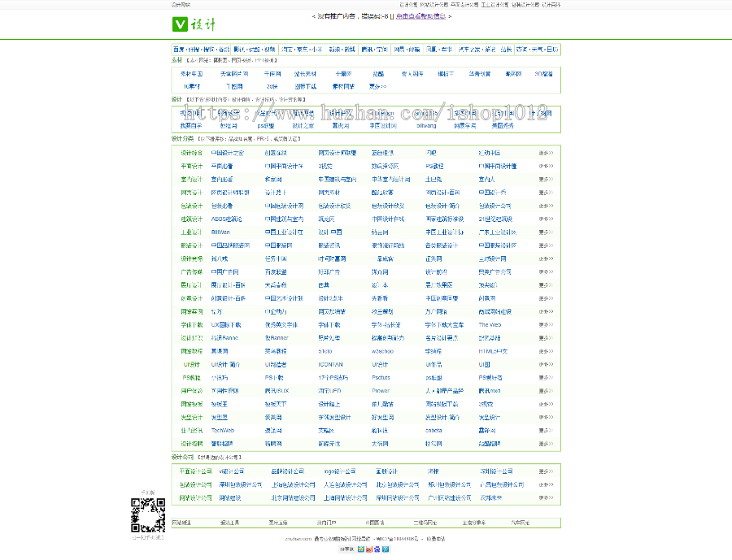Expand 更多>> in the 工业设计 row
The image size is (732, 560).
tap(546, 232)
